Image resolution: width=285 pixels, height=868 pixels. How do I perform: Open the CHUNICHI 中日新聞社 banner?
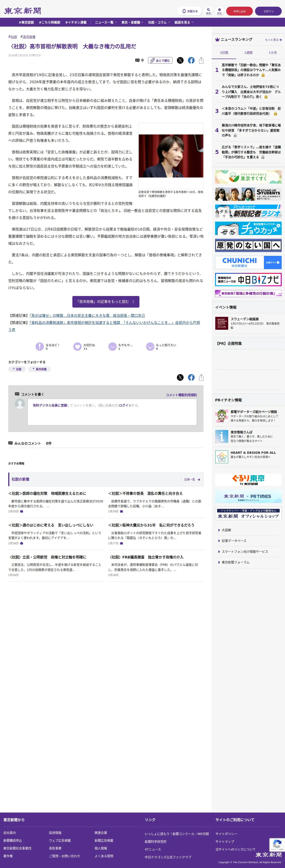click(248, 262)
